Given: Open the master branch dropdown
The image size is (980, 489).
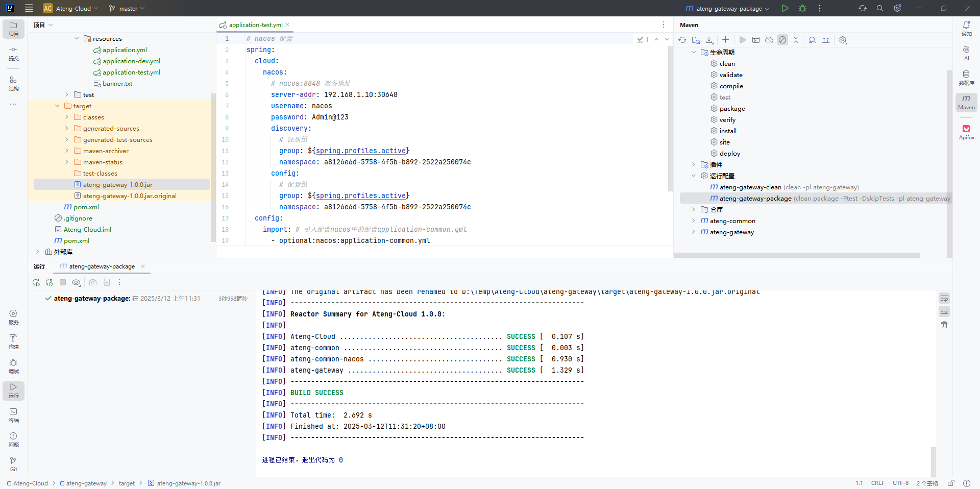Looking at the screenshot, I should point(127,8).
